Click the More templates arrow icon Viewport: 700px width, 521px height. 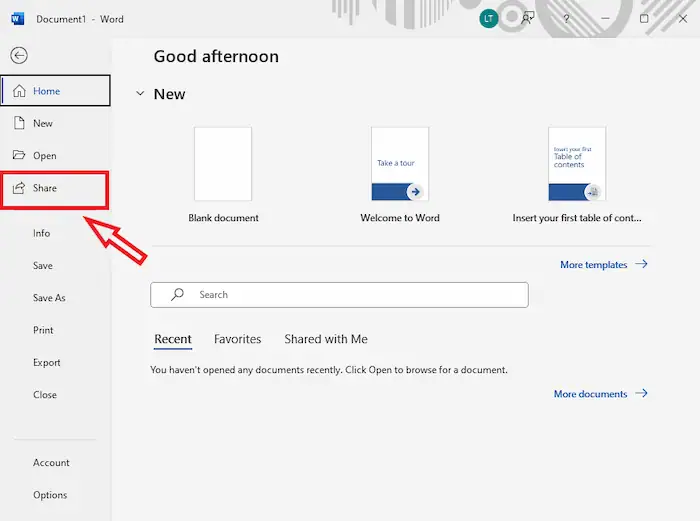[x=642, y=265]
